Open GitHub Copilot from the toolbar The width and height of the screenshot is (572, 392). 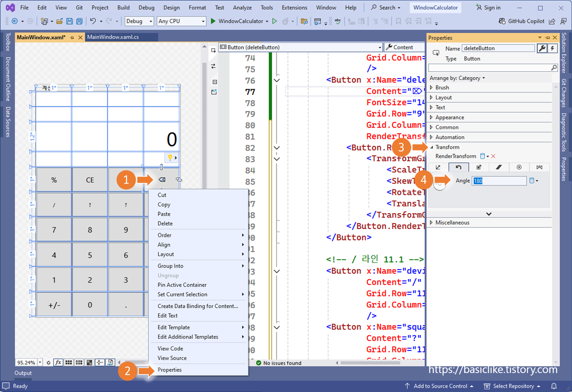coord(522,21)
